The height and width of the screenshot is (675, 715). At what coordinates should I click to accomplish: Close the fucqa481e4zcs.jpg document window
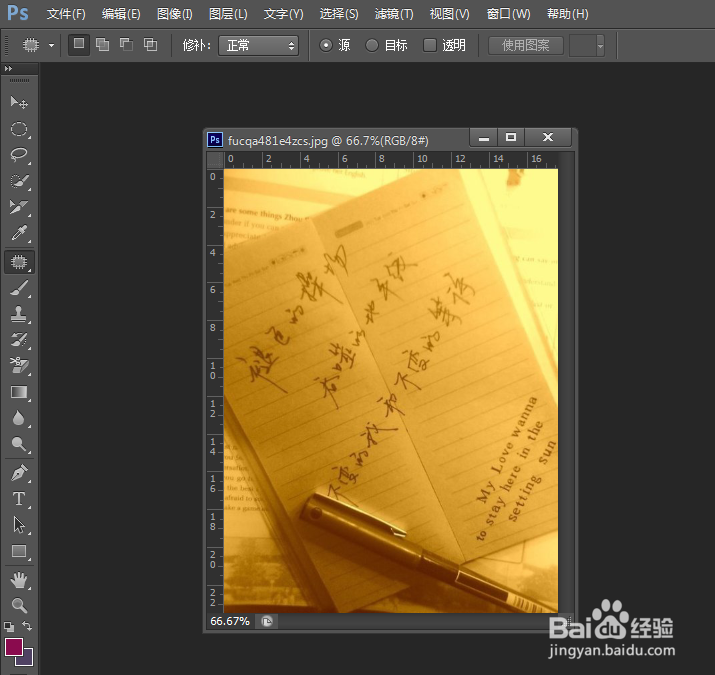pyautogui.click(x=548, y=138)
